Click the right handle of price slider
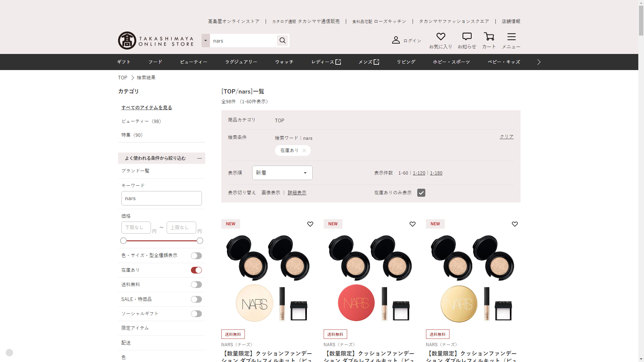This screenshot has width=644, height=362. [200, 241]
